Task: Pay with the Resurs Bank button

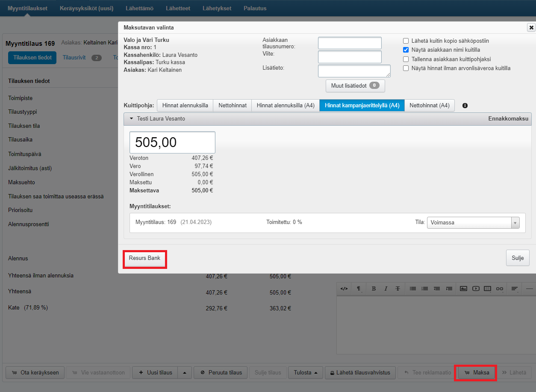Action: pos(144,258)
